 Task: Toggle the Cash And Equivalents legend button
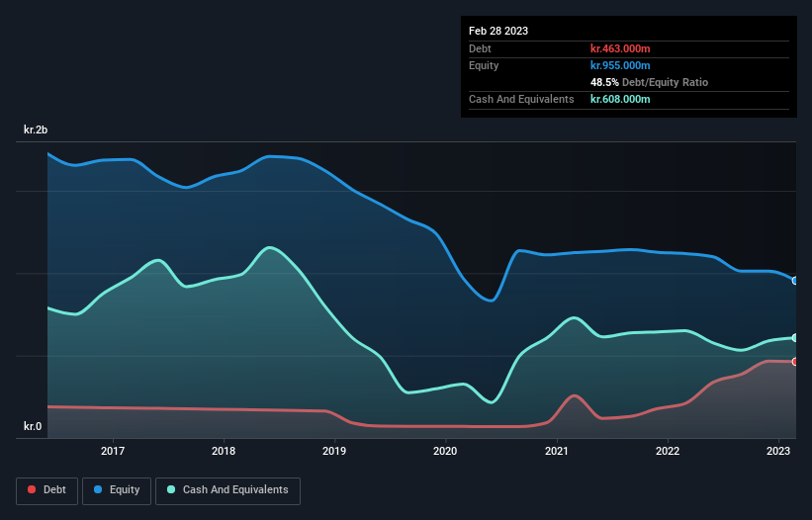[227, 490]
